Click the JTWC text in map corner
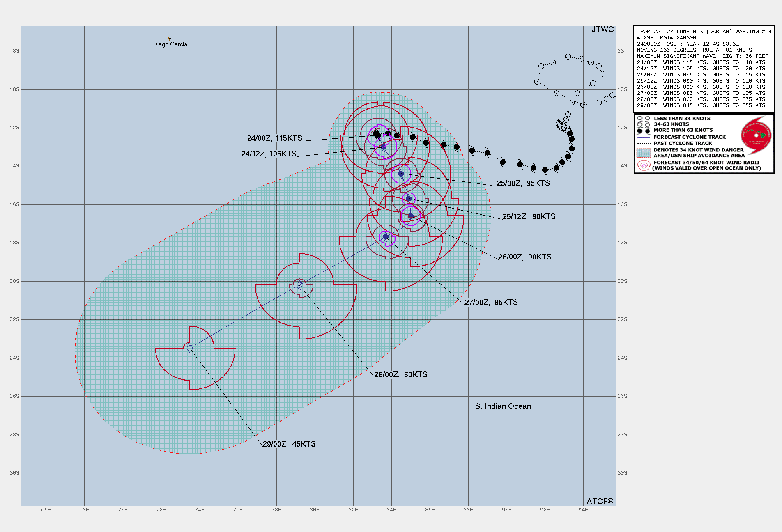Viewport: 782px width, 532px height. pyautogui.click(x=603, y=30)
